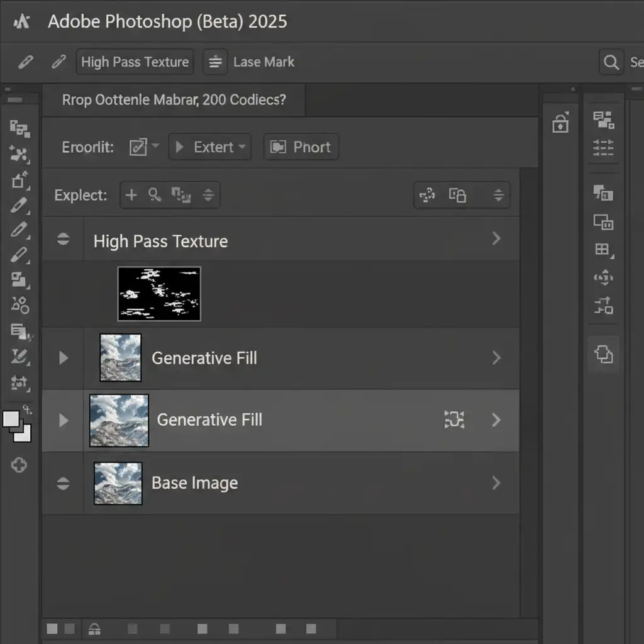Click the highlighted layers icon in right sidebar

(x=603, y=355)
